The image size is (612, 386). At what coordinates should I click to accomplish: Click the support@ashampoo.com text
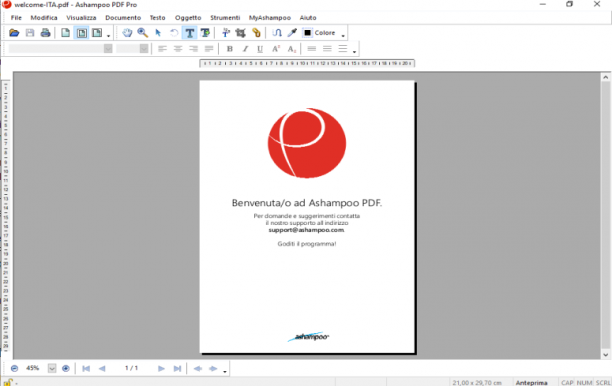306,230
